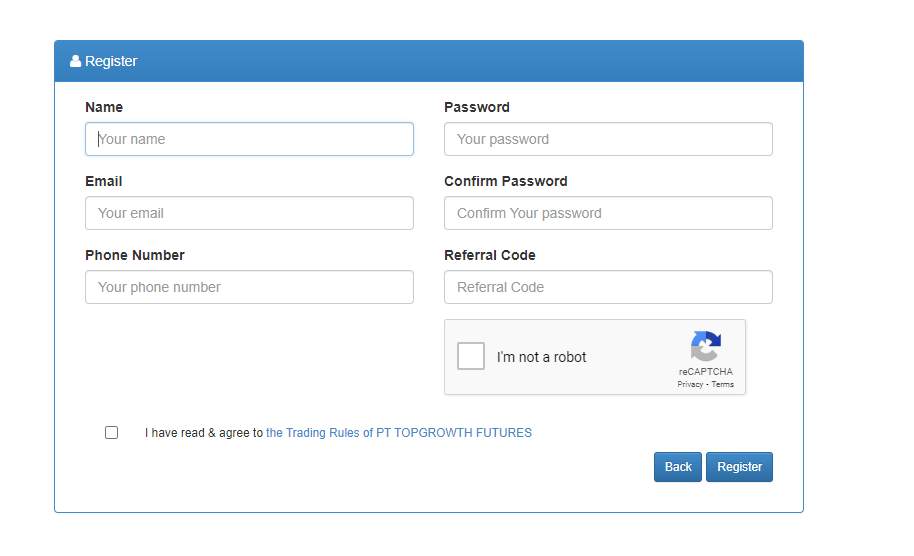
Task: Click the reCAPTCHA logo icon
Action: click(x=705, y=346)
